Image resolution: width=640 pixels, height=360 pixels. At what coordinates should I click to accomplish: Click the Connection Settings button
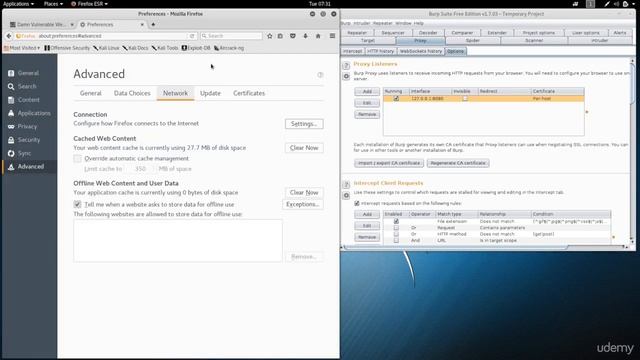pyautogui.click(x=304, y=124)
